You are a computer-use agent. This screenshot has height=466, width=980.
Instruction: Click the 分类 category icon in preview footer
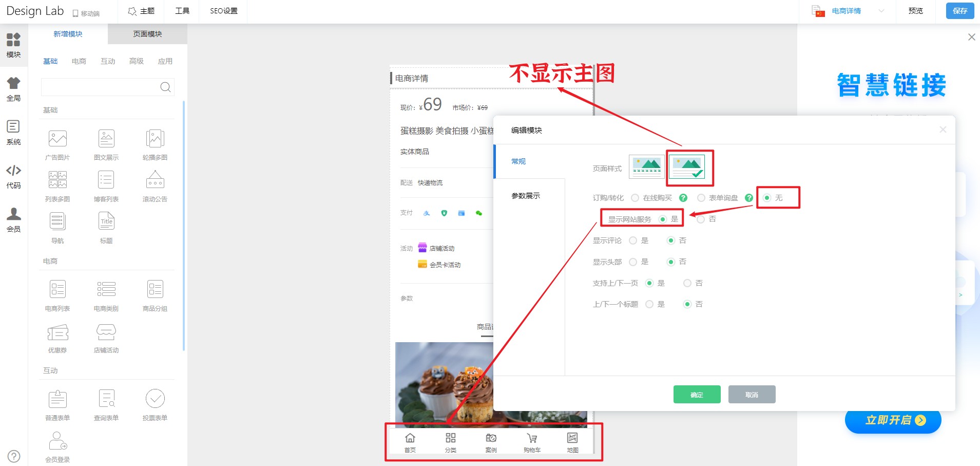click(x=451, y=438)
